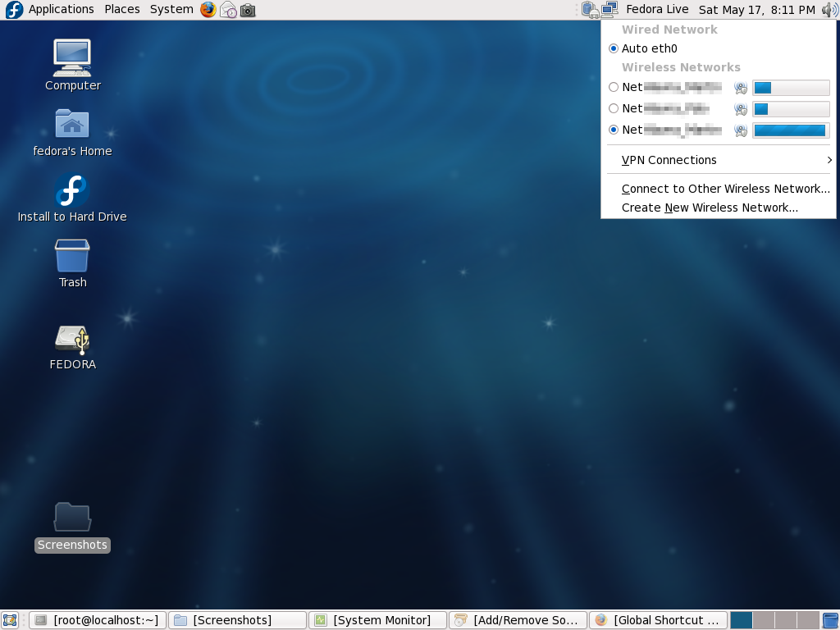This screenshot has height=630, width=840.
Task: Open the Fedora Live user switcher
Action: tap(657, 9)
